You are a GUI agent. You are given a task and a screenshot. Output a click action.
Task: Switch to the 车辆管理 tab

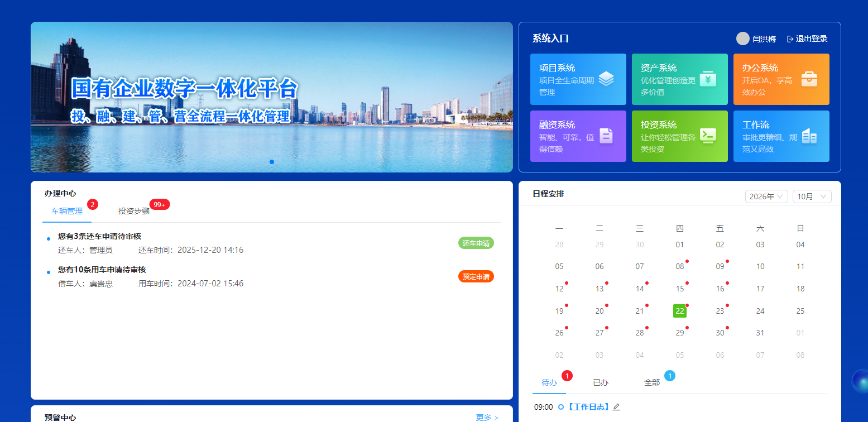point(67,211)
